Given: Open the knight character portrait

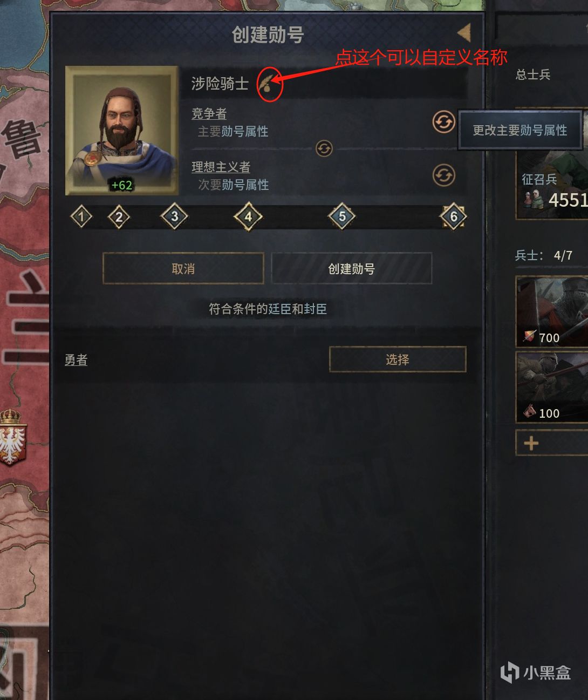Looking at the screenshot, I should pyautogui.click(x=122, y=131).
